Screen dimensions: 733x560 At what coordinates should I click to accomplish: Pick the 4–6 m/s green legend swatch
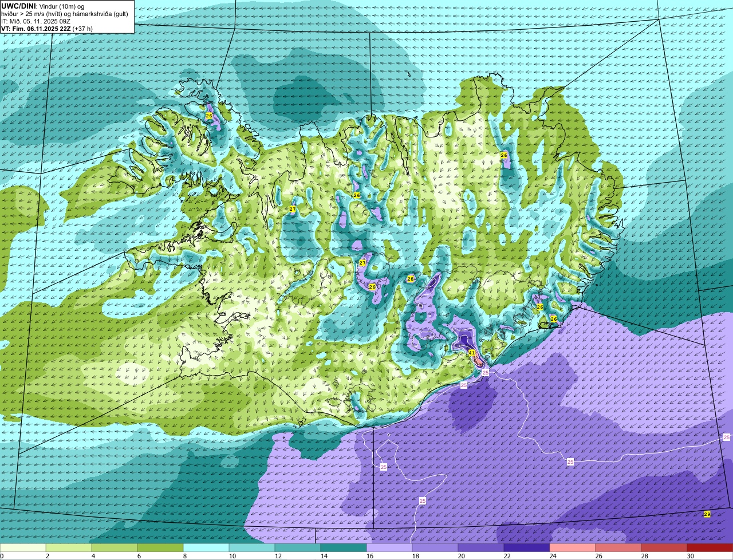115,547
